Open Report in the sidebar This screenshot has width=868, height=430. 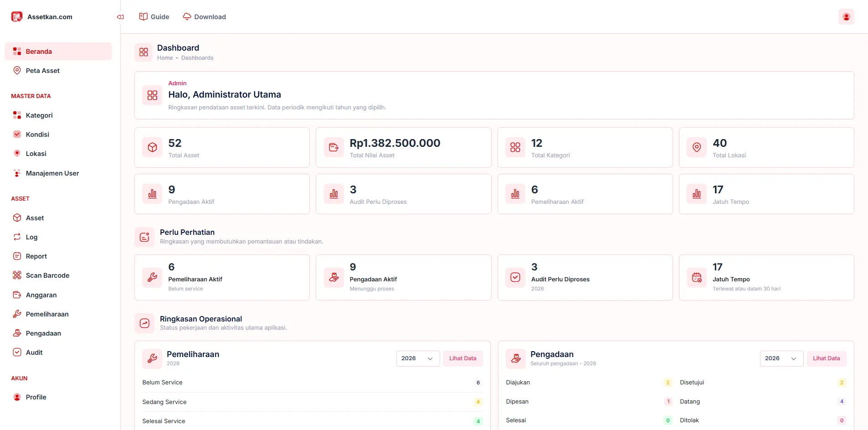point(58,256)
